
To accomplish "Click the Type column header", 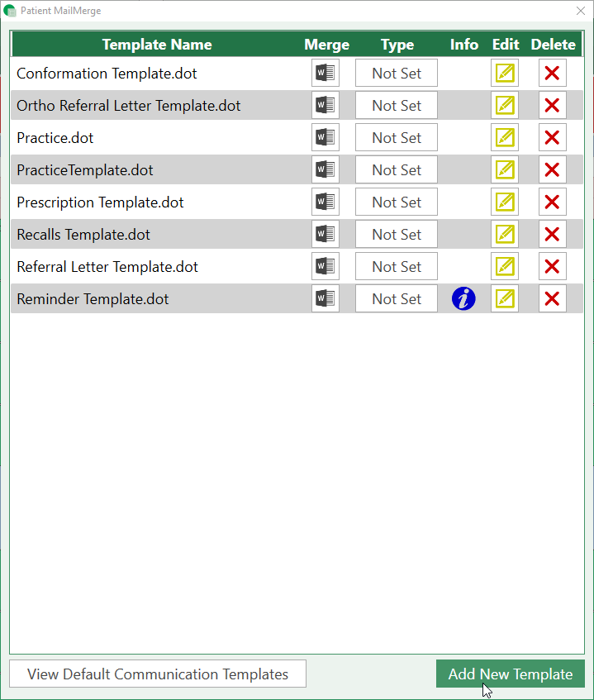I will click(x=397, y=45).
